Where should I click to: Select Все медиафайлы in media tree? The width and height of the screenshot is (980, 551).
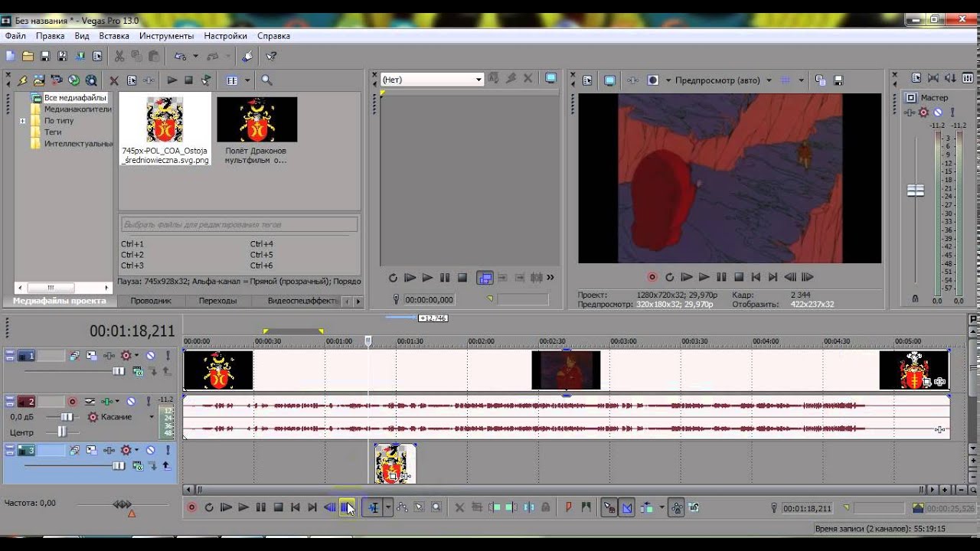coord(75,98)
